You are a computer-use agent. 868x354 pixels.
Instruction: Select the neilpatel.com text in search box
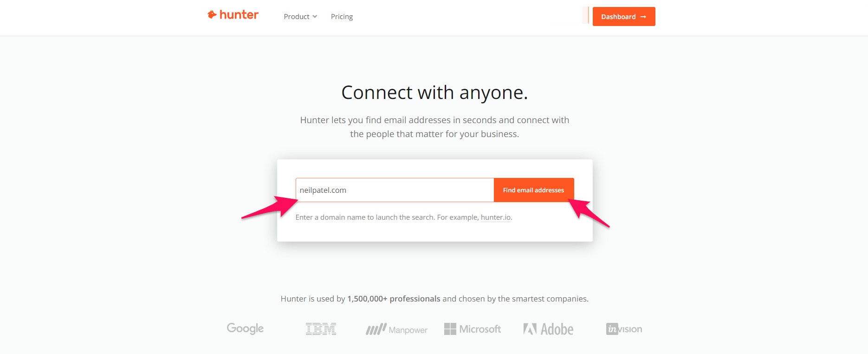coord(324,190)
